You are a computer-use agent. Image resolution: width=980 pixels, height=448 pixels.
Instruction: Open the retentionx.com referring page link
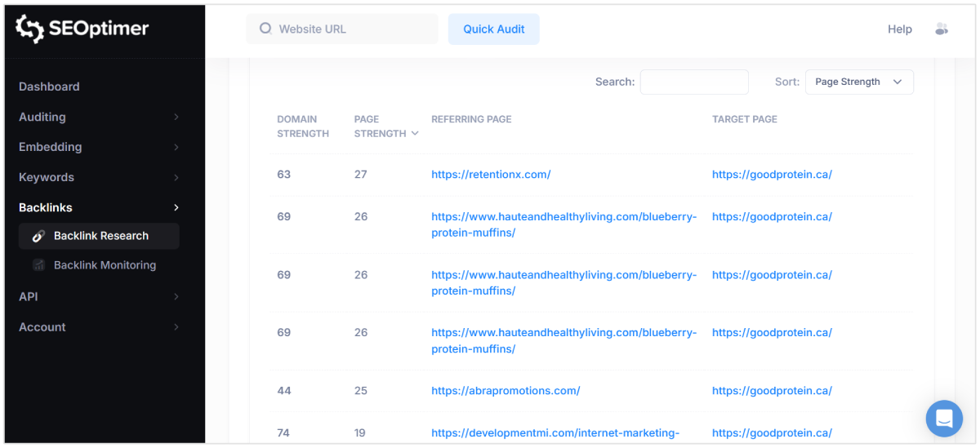pyautogui.click(x=491, y=175)
